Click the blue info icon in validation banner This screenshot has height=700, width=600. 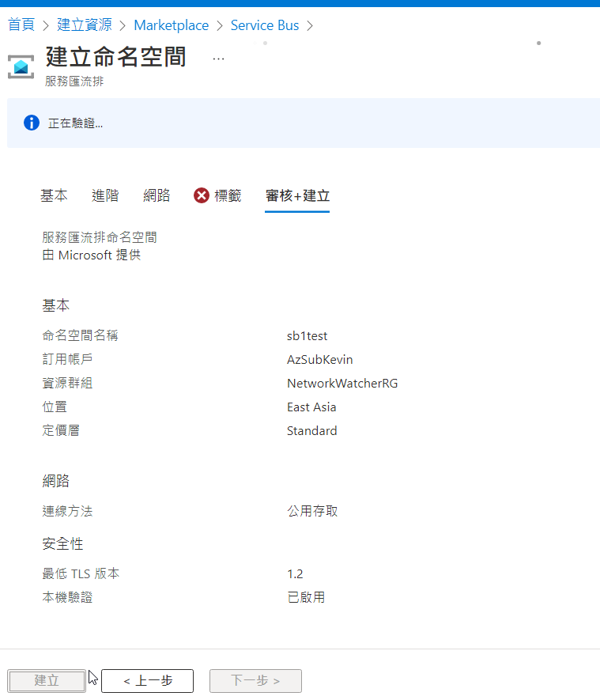[32, 123]
